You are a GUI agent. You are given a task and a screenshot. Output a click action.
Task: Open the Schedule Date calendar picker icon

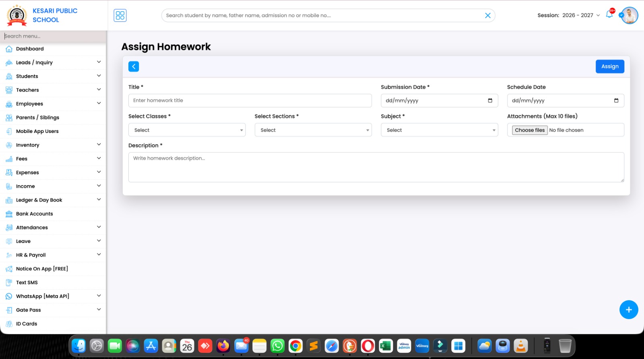point(616,101)
